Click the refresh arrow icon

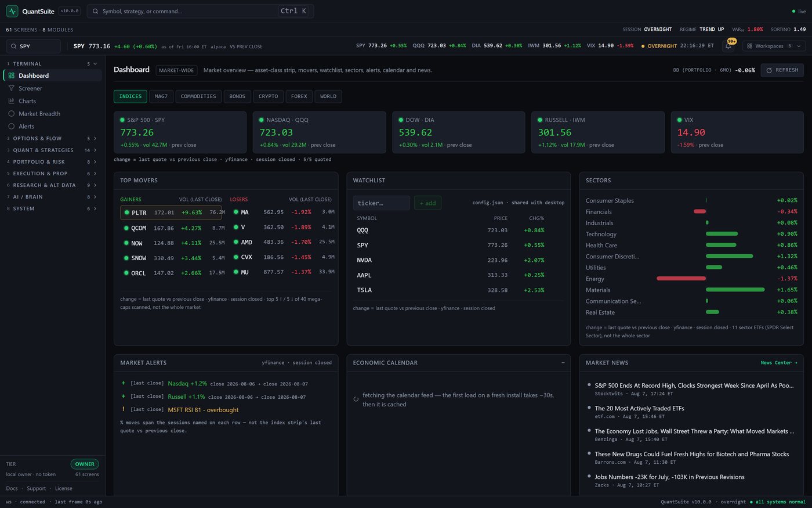[x=769, y=70]
